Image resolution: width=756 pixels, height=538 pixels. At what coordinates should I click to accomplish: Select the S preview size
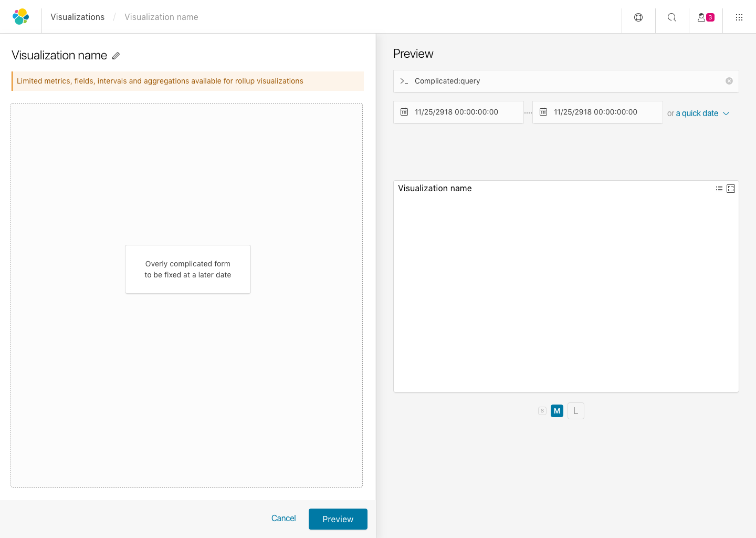[542, 411]
